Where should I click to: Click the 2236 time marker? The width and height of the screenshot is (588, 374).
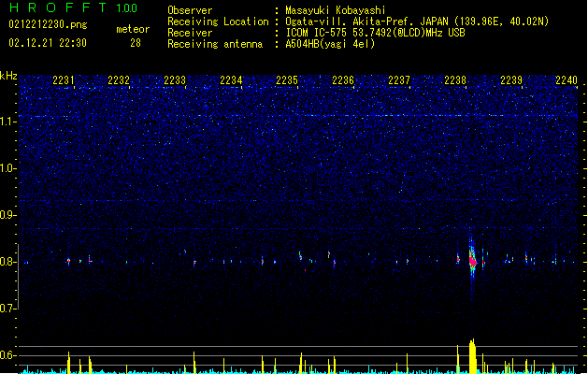pyautogui.click(x=343, y=80)
